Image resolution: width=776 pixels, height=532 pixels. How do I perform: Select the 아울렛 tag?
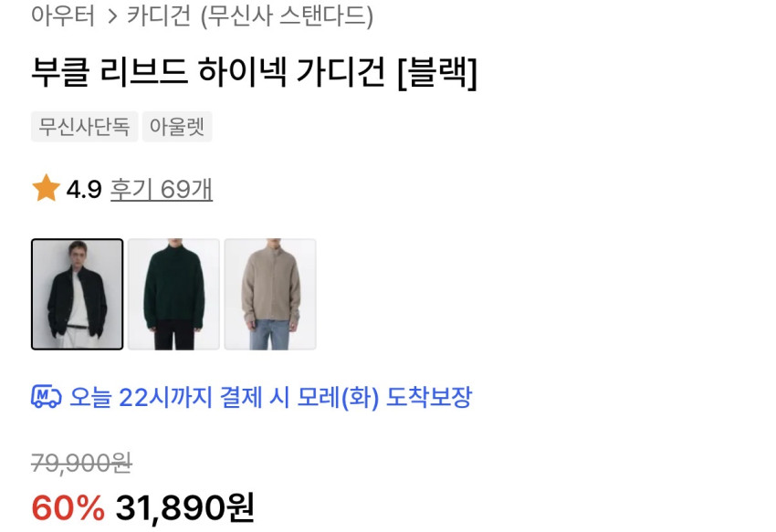point(177,127)
